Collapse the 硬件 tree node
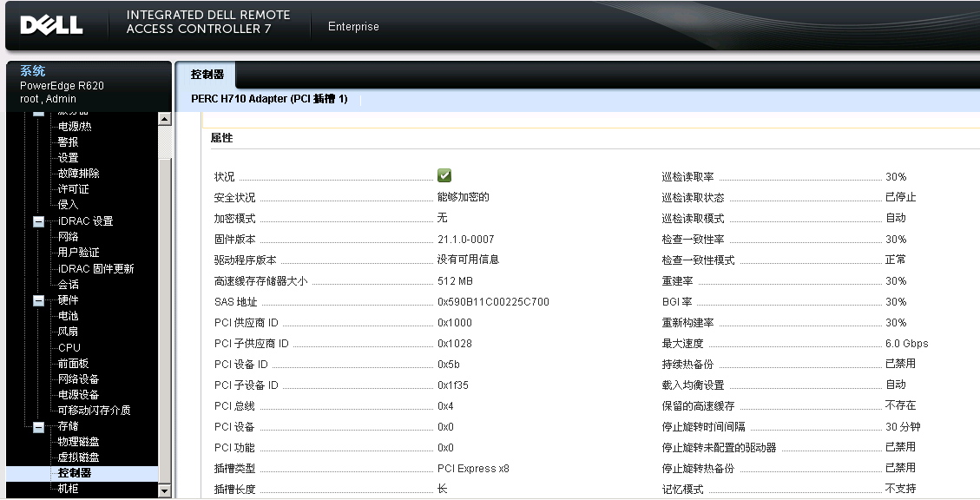 point(39,300)
